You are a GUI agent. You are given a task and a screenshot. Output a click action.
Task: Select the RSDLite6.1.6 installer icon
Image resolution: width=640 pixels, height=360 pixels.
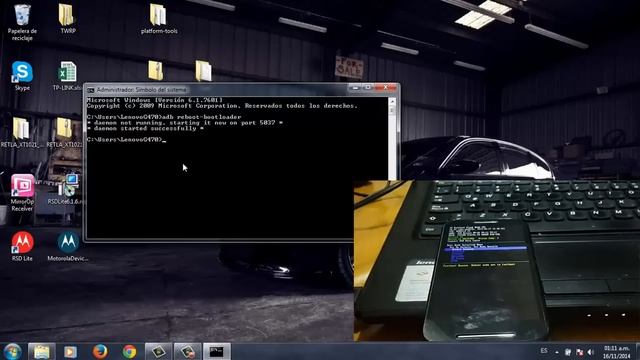click(x=67, y=190)
